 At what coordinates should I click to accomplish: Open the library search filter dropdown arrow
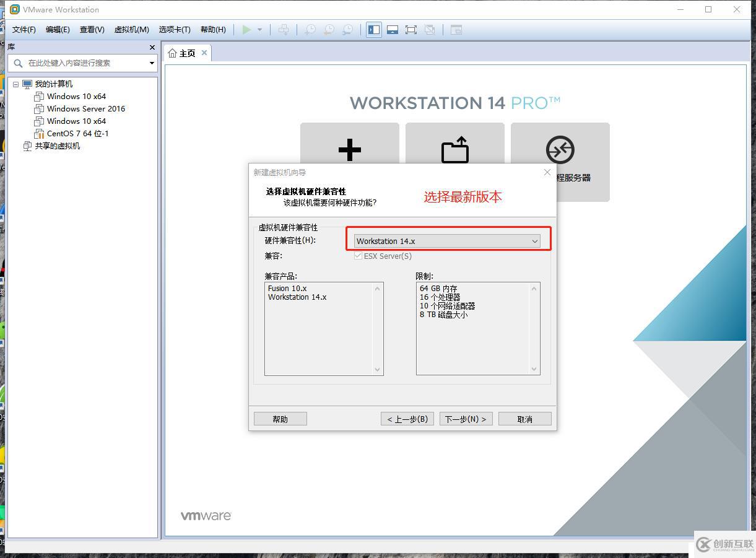pyautogui.click(x=152, y=63)
